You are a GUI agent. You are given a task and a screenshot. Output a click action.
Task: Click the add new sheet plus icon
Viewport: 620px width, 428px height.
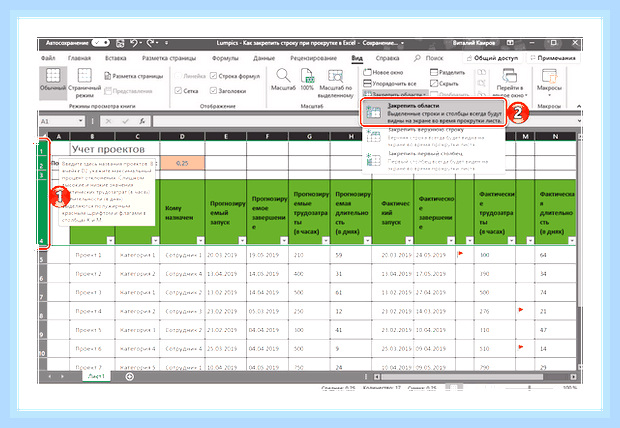(x=129, y=377)
